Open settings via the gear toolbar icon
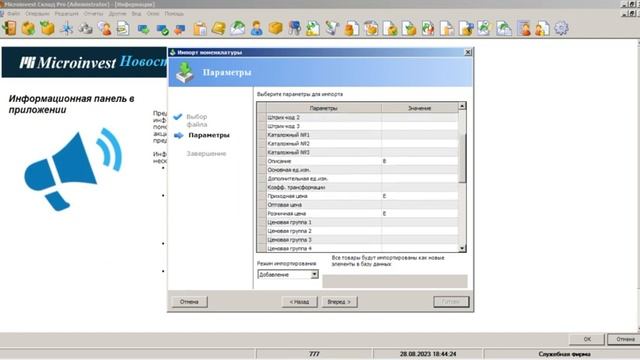The image size is (640, 360). click(562, 28)
